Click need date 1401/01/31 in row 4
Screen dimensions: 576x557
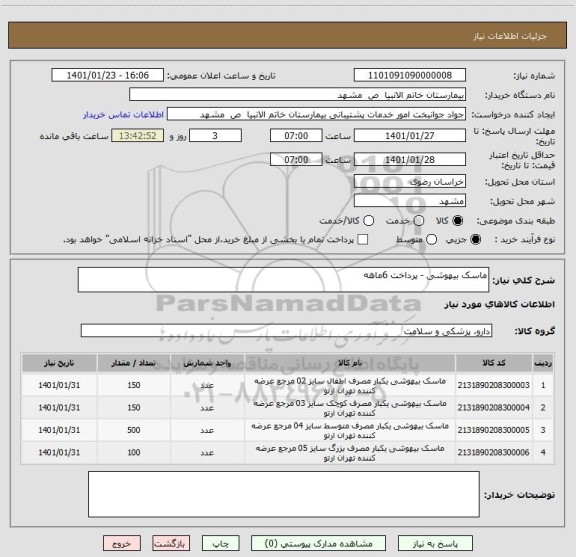point(59,452)
